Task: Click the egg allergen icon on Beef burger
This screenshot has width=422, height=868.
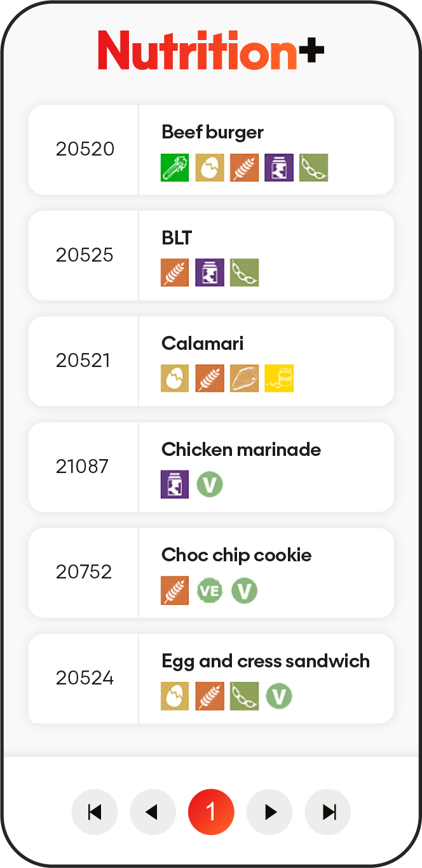Action: click(x=210, y=168)
